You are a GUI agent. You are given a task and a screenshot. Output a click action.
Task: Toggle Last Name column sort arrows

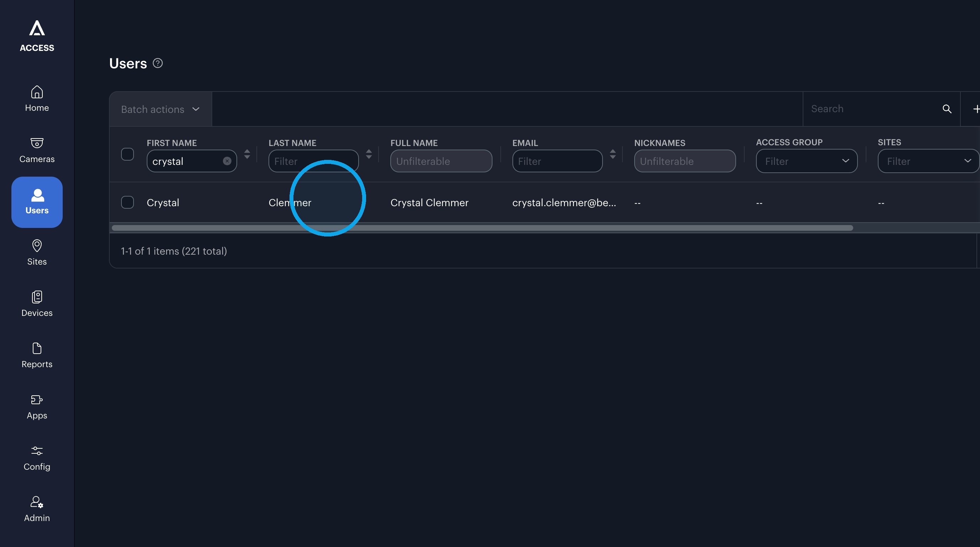click(x=369, y=154)
